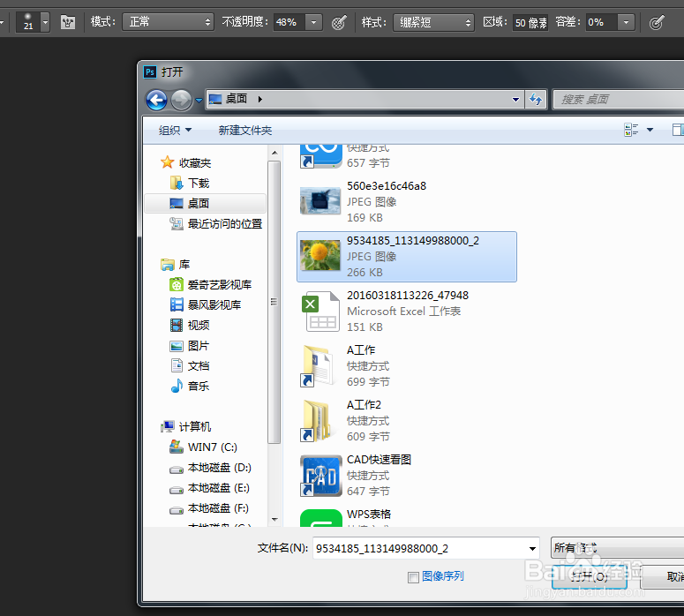
Task: Open the recent locations dropdown arrow
Action: click(x=199, y=100)
